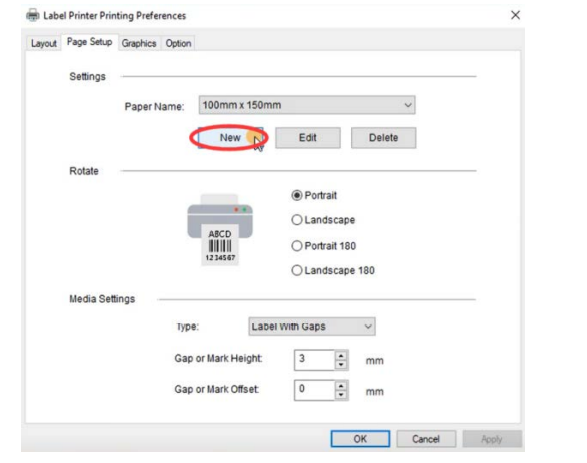Open the Paper Name dropdown
The image size is (587, 463).
coord(307,105)
